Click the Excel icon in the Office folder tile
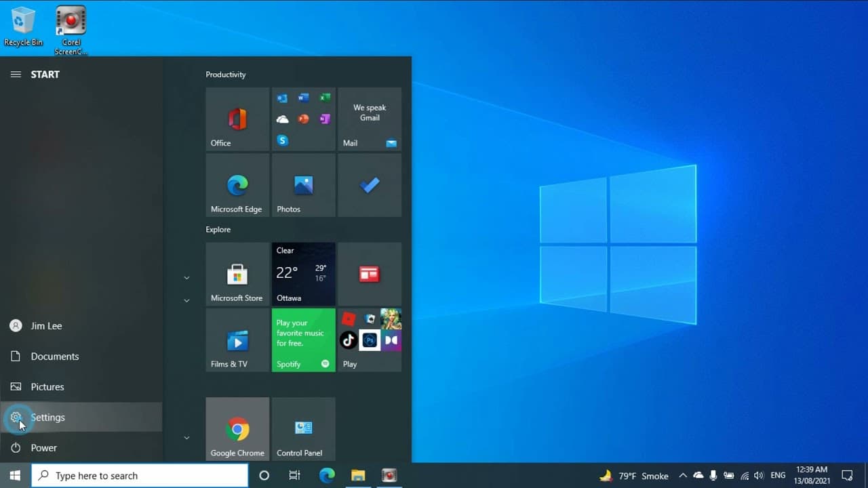868x488 pixels. click(x=325, y=98)
